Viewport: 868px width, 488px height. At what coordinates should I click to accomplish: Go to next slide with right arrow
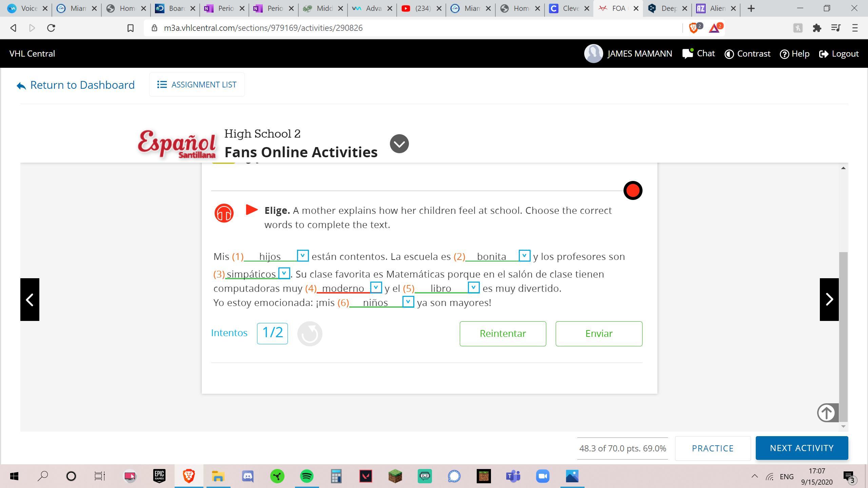point(829,299)
